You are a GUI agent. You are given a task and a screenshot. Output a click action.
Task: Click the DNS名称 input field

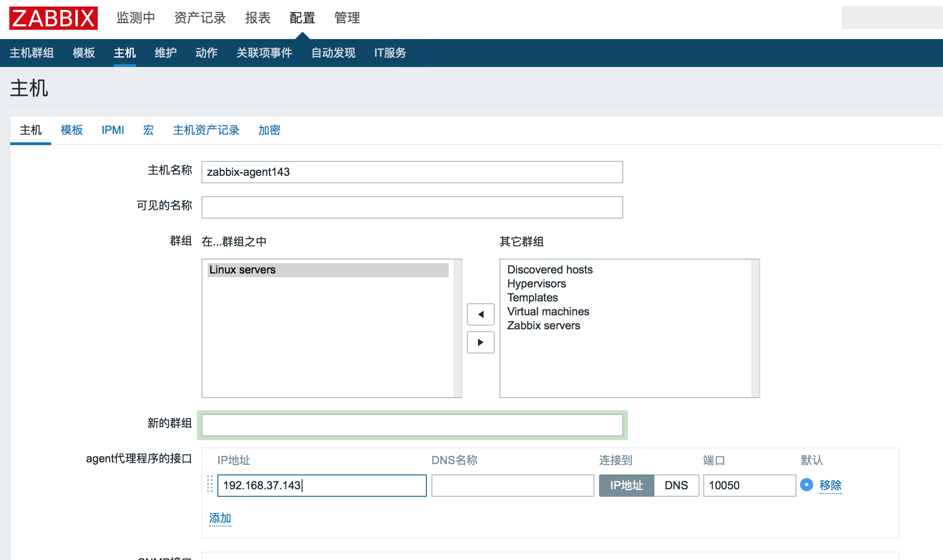[x=512, y=486]
